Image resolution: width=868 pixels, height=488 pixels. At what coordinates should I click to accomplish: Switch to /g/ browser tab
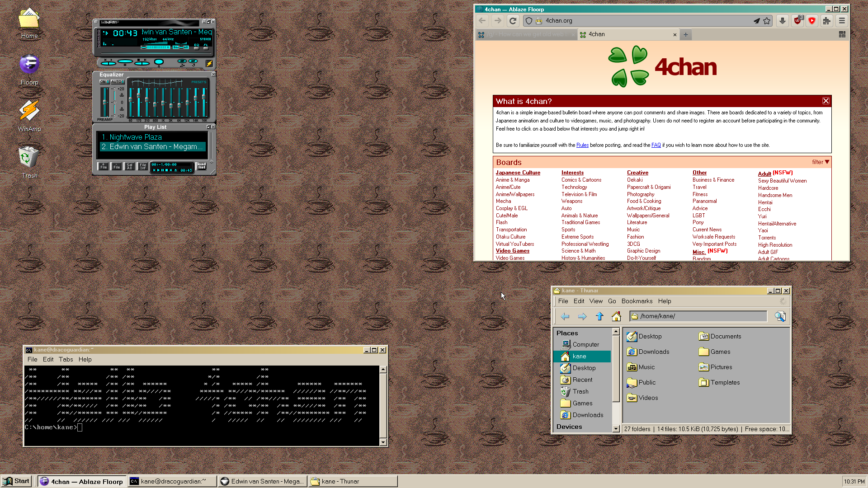pos(527,34)
